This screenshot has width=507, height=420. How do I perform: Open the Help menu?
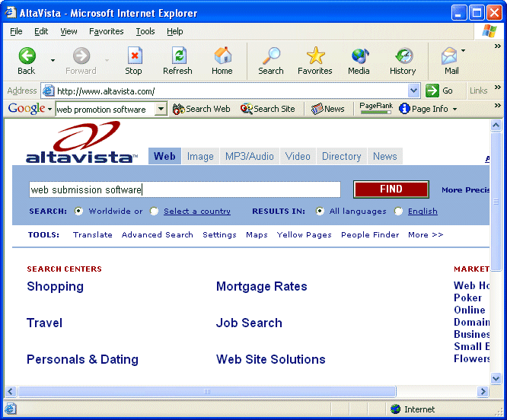(175, 31)
